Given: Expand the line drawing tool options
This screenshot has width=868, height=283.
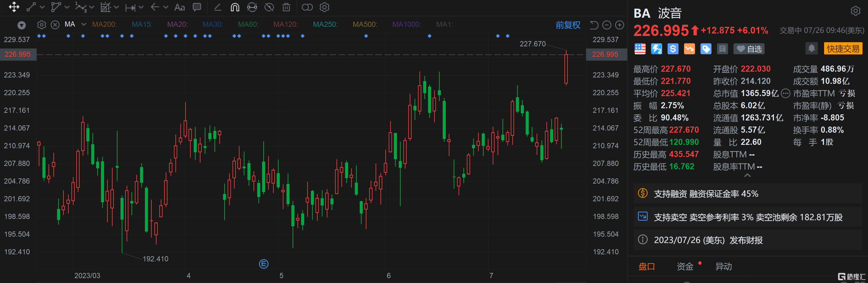Looking at the screenshot, I should (42, 7).
